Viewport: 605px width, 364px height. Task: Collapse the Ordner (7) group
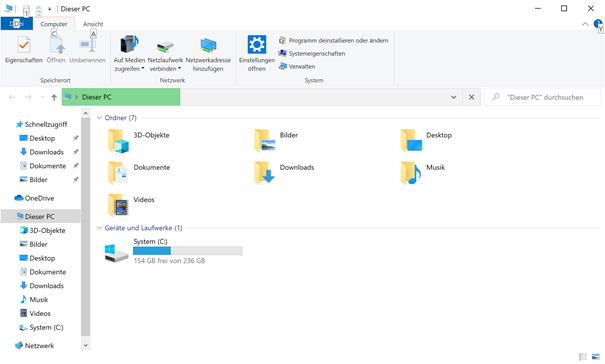click(99, 118)
